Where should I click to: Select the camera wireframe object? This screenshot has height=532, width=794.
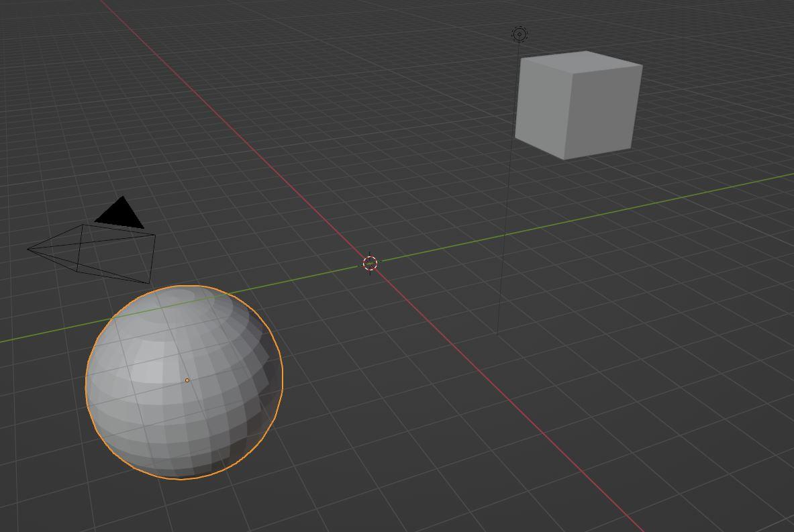pos(91,253)
